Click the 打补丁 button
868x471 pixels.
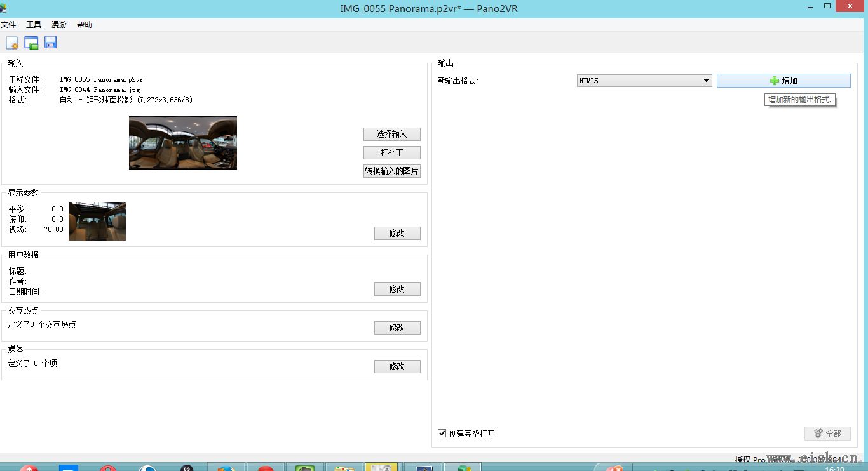coord(391,152)
